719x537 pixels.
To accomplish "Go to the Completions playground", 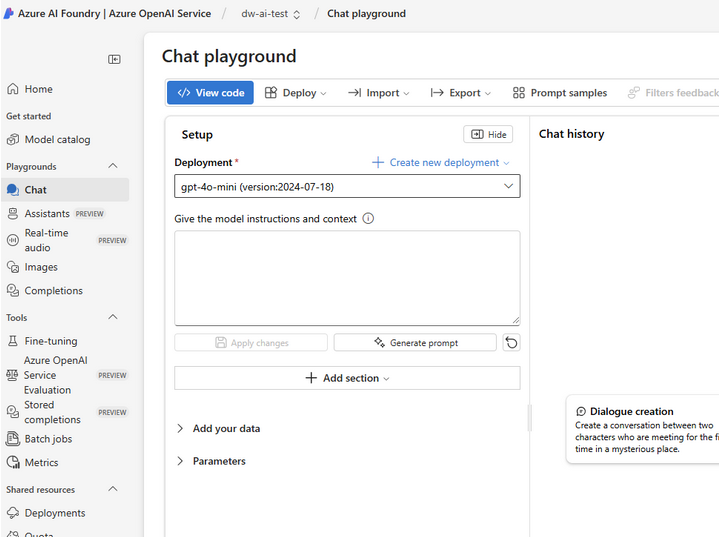I will (44, 291).
